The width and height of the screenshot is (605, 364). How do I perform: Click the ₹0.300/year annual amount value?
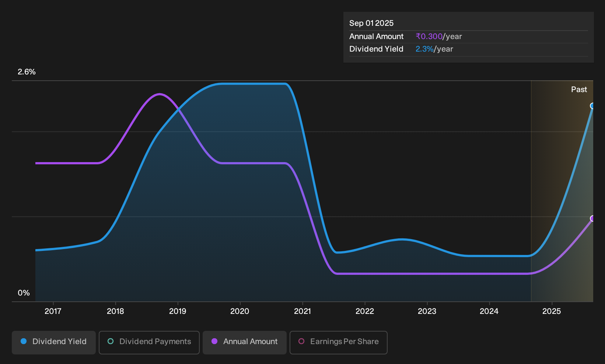[x=439, y=36]
